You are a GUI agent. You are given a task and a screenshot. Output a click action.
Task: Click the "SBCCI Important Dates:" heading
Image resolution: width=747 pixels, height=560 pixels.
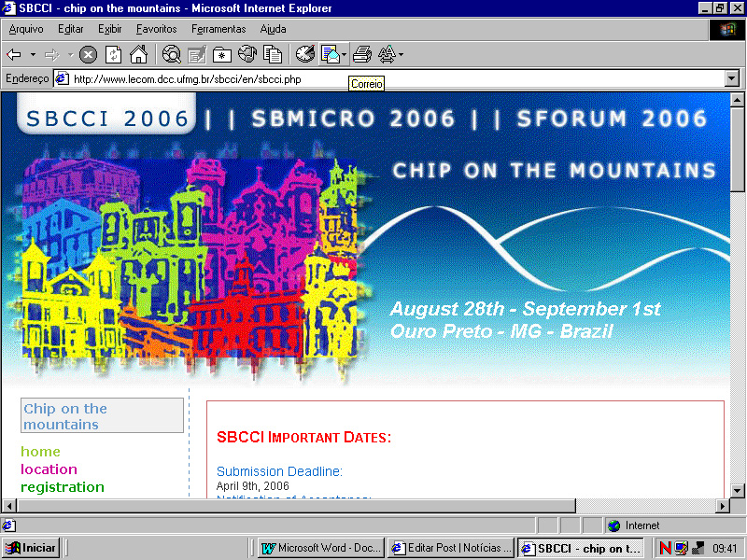coord(304,437)
